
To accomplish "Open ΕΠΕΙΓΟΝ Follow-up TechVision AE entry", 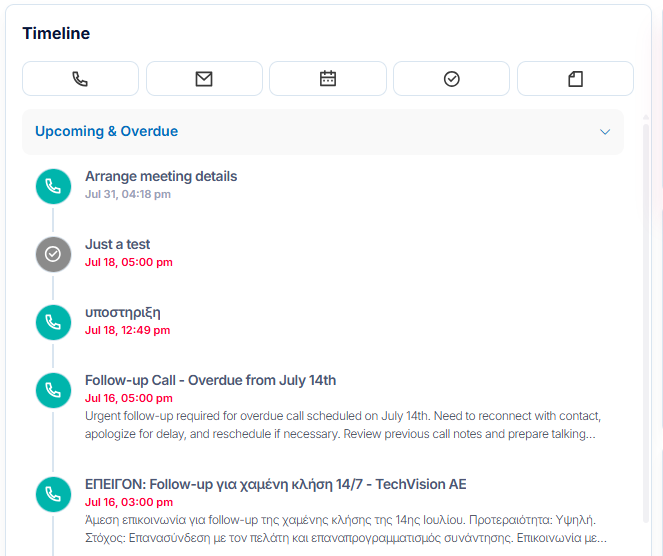I will 276,484.
